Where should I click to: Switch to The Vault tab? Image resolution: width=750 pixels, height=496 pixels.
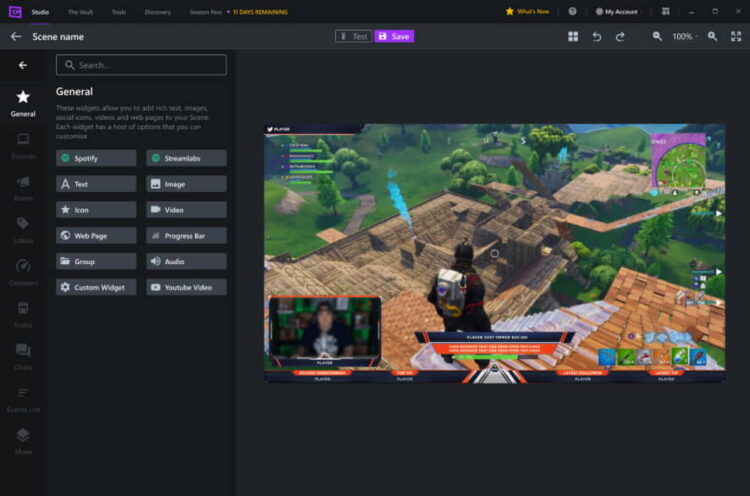pos(80,12)
